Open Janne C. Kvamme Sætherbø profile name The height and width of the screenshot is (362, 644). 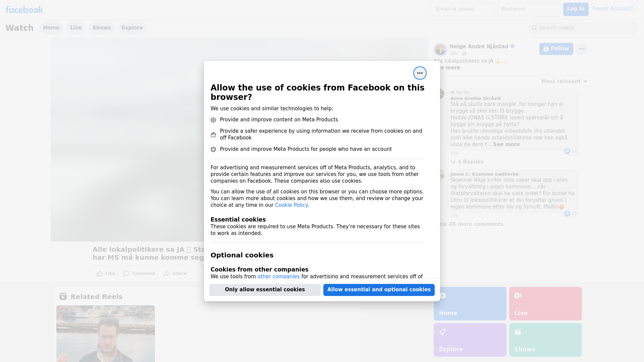coord(484,174)
